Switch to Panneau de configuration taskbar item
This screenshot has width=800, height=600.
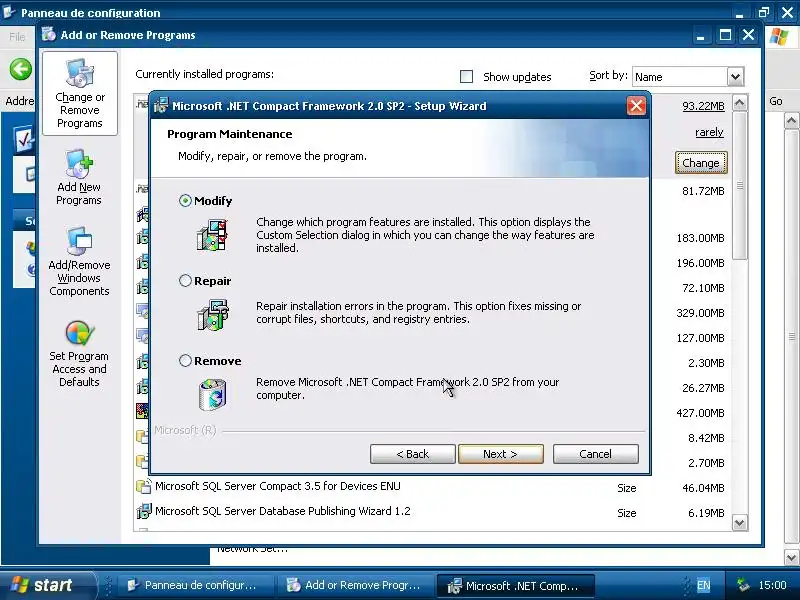(x=194, y=585)
